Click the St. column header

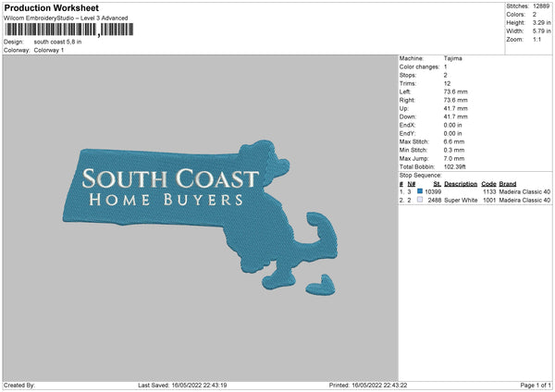click(x=438, y=184)
